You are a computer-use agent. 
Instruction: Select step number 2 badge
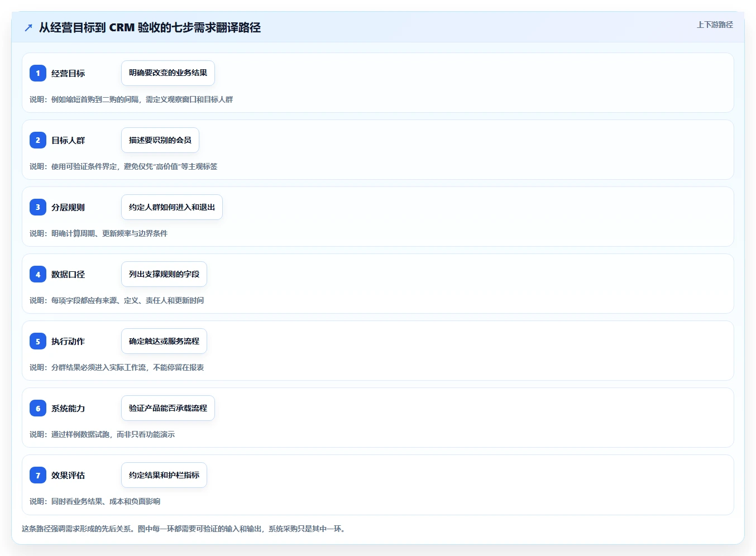[x=38, y=140]
